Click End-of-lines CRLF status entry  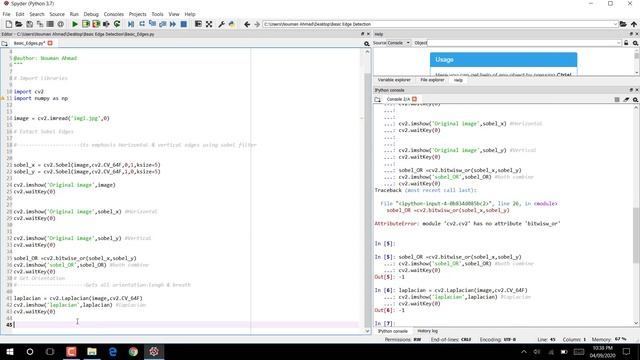pyautogui.click(x=451, y=340)
